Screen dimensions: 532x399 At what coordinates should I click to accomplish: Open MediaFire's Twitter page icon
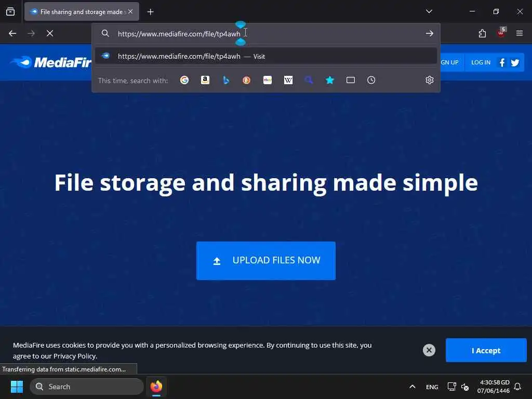click(515, 62)
